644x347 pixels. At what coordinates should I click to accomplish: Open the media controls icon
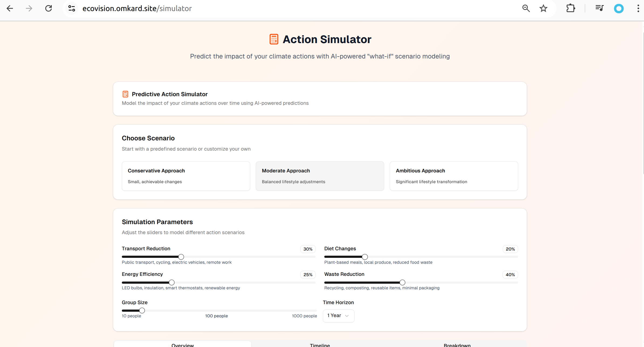pos(599,8)
